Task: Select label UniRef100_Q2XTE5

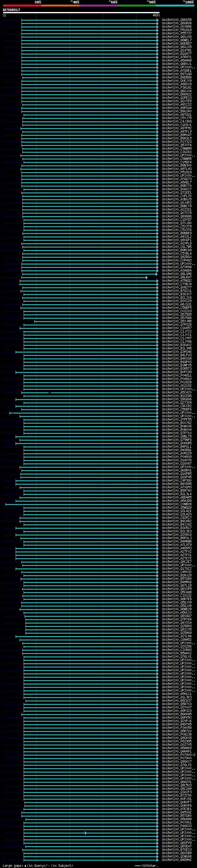Action: point(176,101)
